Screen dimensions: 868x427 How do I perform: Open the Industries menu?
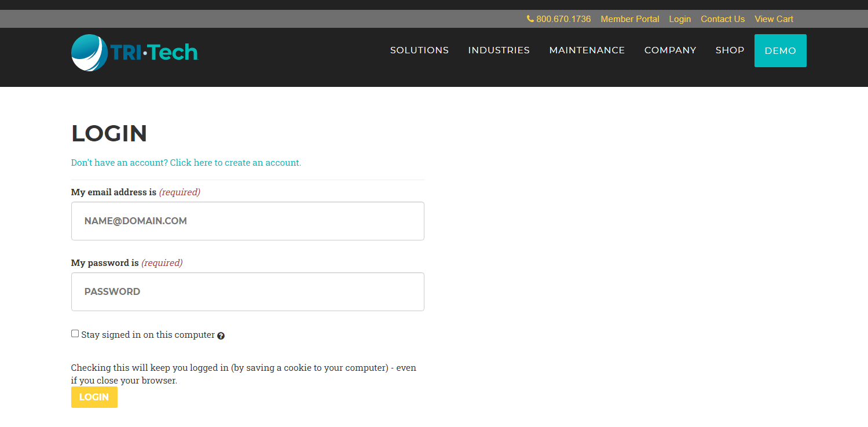click(x=499, y=50)
